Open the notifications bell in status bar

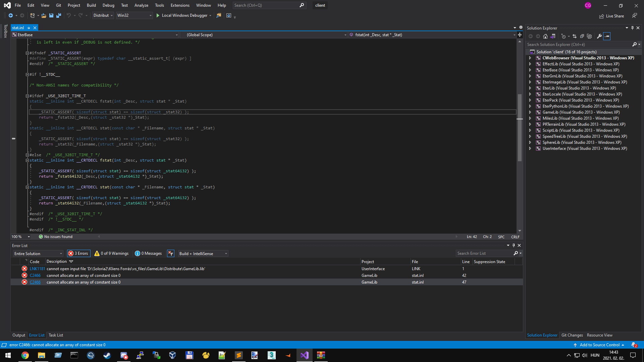pos(634,345)
